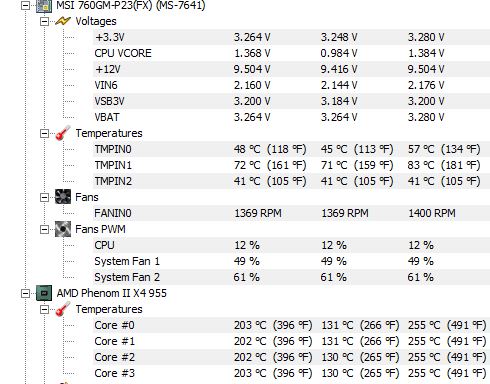Click the AMD Phenom II processor icon
This screenshot has width=490, height=384.
44,293
